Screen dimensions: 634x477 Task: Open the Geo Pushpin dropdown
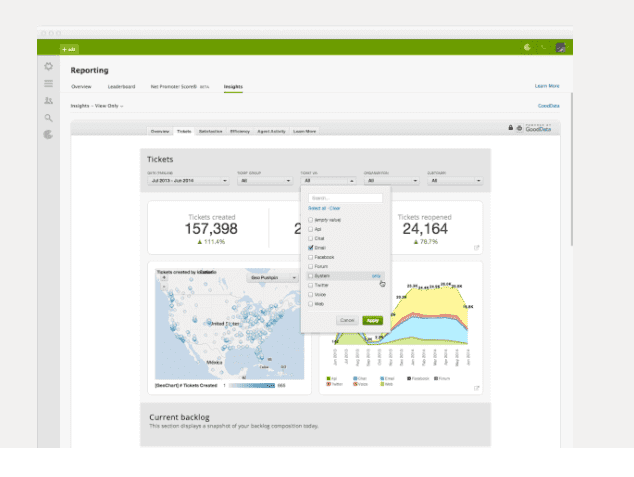[x=271, y=277]
